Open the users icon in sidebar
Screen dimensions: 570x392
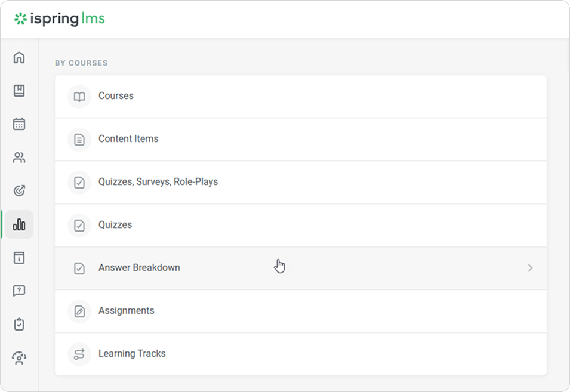coord(19,158)
